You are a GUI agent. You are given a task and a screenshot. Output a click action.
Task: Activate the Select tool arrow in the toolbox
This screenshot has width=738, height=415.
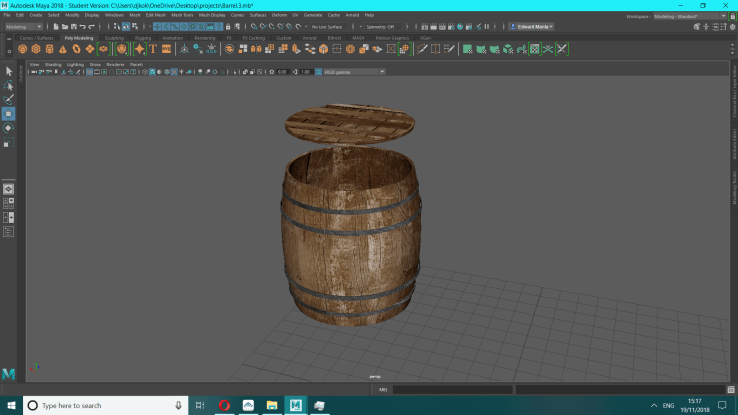8,71
